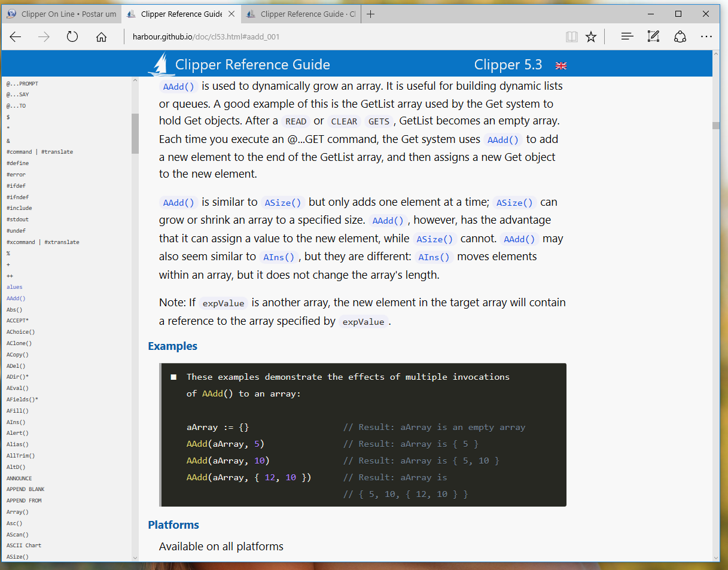The height and width of the screenshot is (570, 728).
Task: Select APPEND BLANK in sidebar list
Action: tap(25, 489)
